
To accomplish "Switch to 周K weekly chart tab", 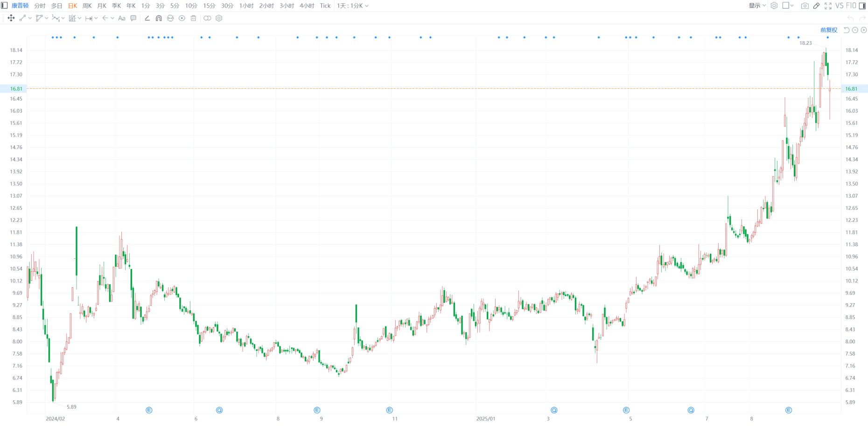I will click(x=87, y=6).
